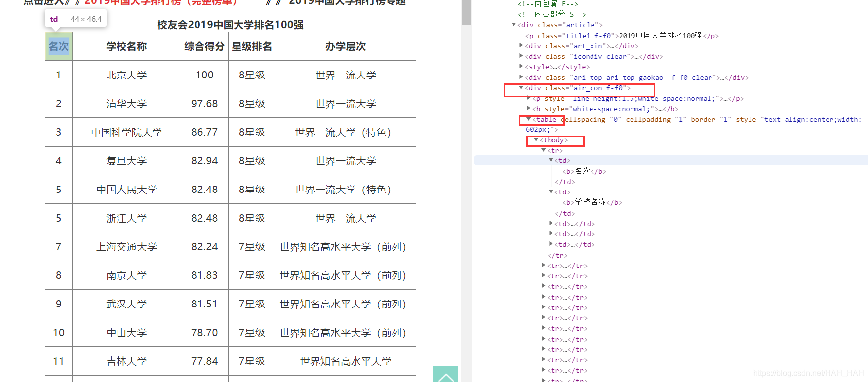Click 世界一流大学(特色) in 中国科学院大学 row

(x=346, y=132)
